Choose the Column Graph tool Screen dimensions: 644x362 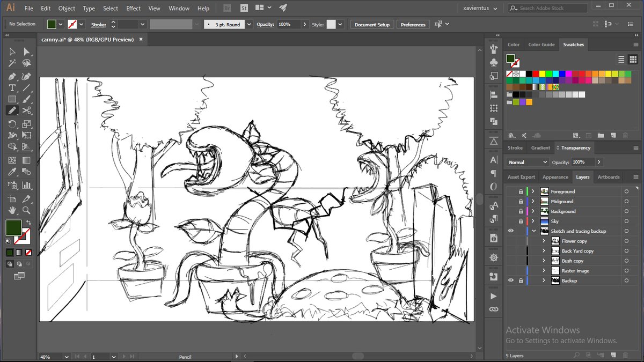(x=26, y=185)
